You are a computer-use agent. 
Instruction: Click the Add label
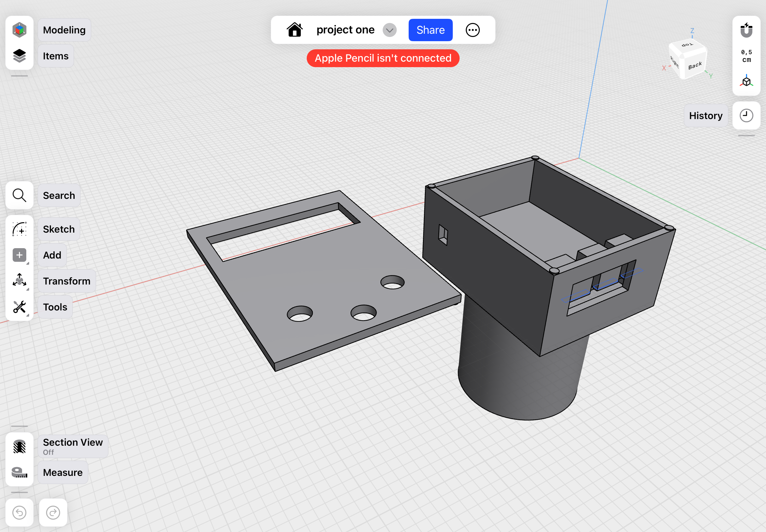pyautogui.click(x=52, y=255)
